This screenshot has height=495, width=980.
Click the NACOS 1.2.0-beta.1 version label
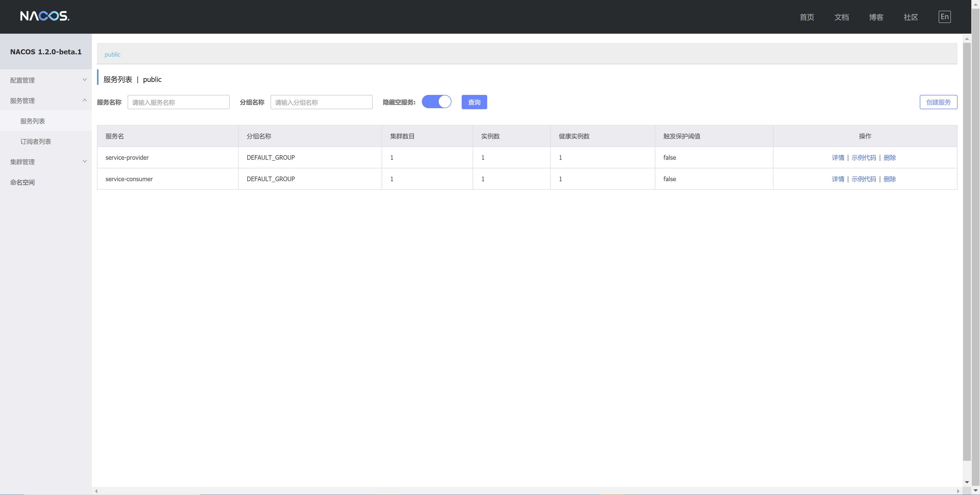click(x=46, y=52)
